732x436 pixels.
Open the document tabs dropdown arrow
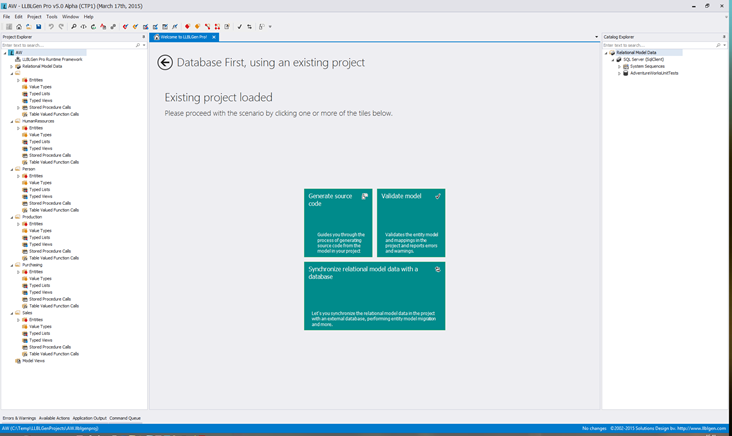tap(596, 37)
